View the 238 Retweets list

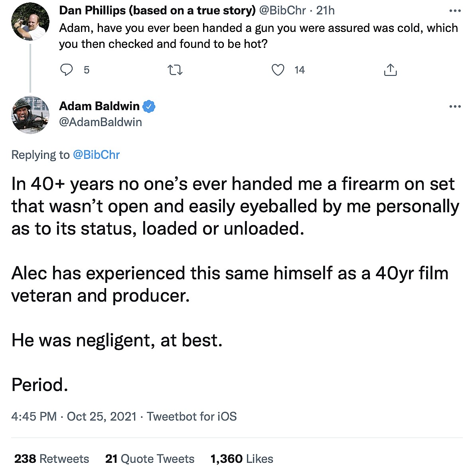coord(51,459)
